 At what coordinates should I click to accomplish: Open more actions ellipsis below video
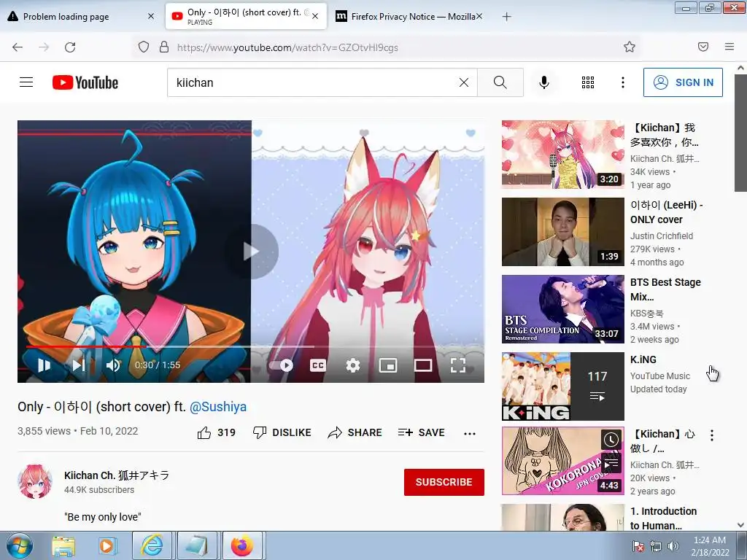click(470, 433)
